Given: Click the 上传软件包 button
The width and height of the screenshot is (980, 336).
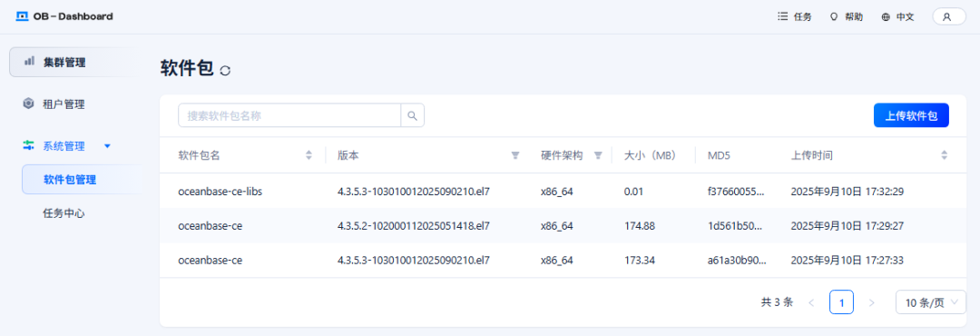Looking at the screenshot, I should [x=911, y=115].
